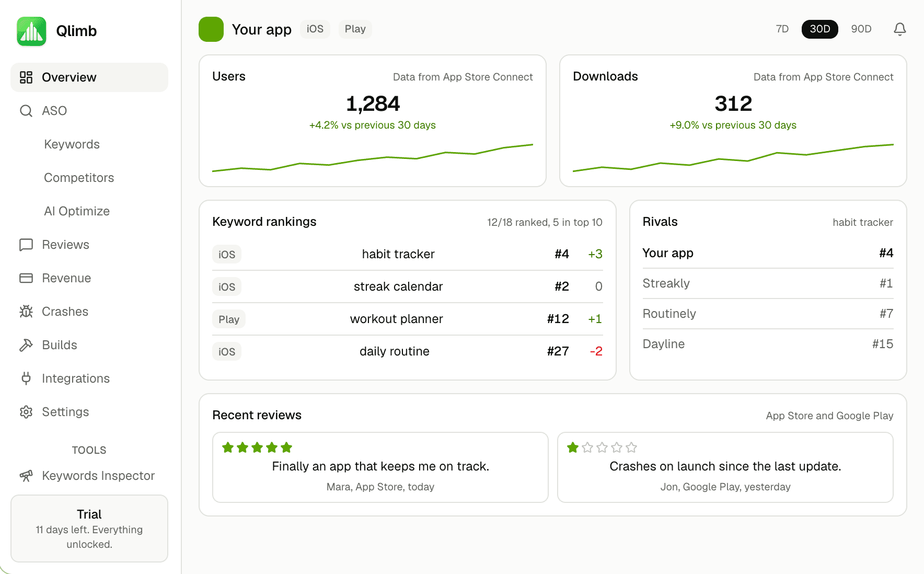Image resolution: width=924 pixels, height=574 pixels.
Task: Click Data from App Store Connect in Users
Action: point(463,77)
